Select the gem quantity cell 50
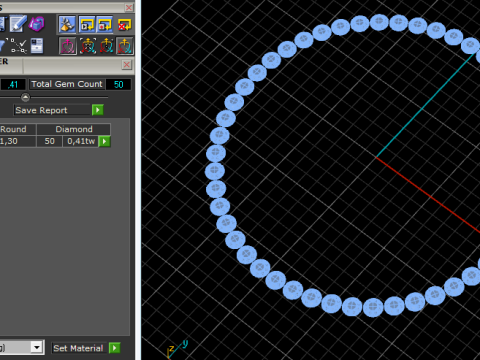The width and height of the screenshot is (480, 360). pyautogui.click(x=49, y=141)
